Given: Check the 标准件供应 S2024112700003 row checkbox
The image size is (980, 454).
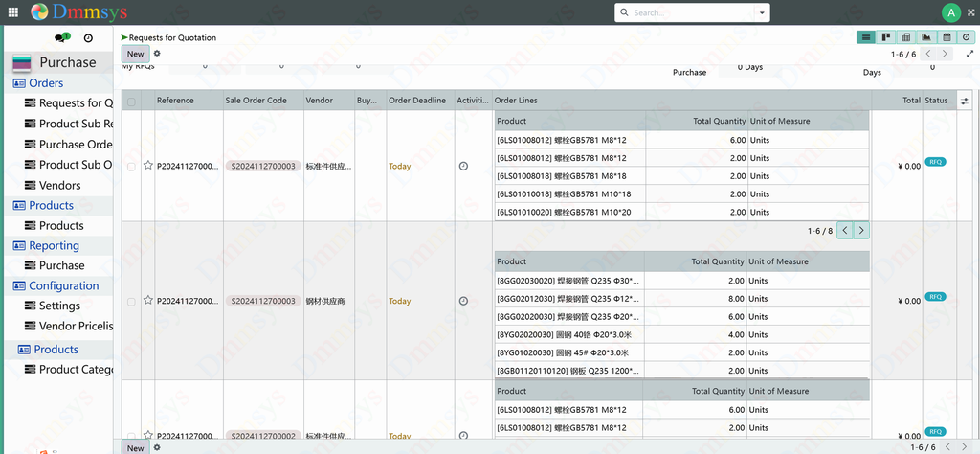Looking at the screenshot, I should coord(131,167).
